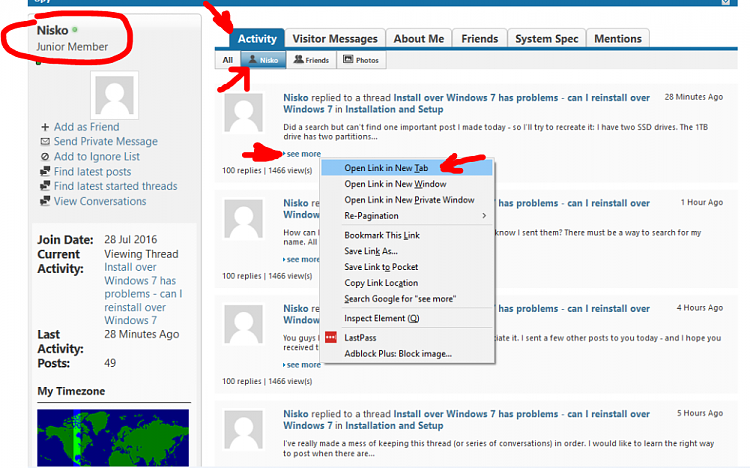This screenshot has width=750, height=468.
Task: Open the Current Activity thread link in sidebar
Action: pos(143,293)
